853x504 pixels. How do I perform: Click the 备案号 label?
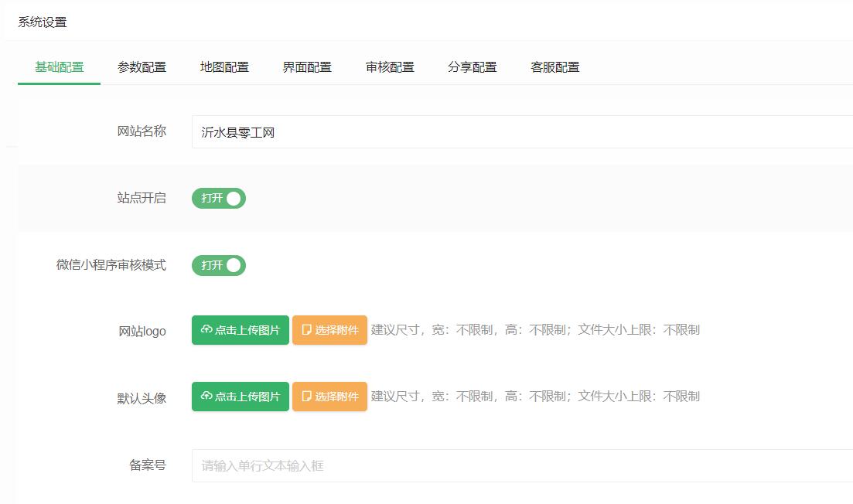point(148,465)
